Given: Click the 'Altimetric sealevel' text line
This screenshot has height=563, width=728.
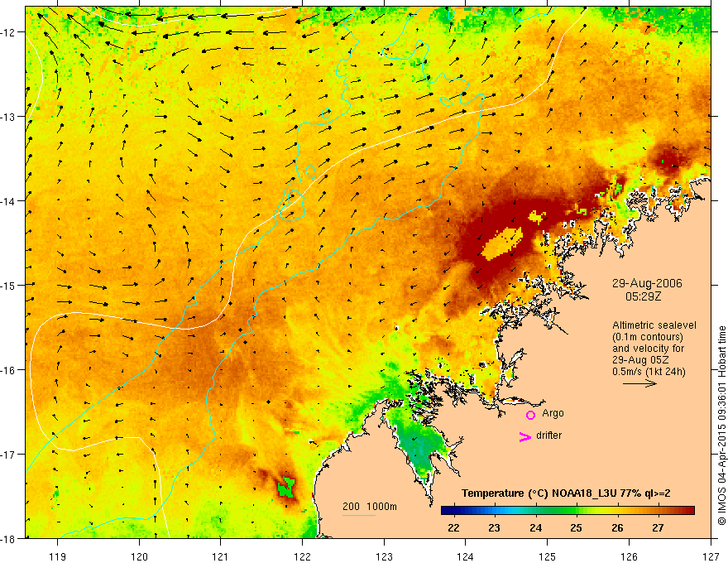Looking at the screenshot, I should pyautogui.click(x=654, y=325).
